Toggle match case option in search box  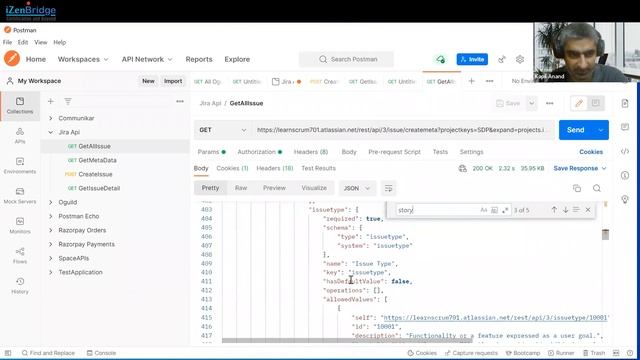pos(484,210)
